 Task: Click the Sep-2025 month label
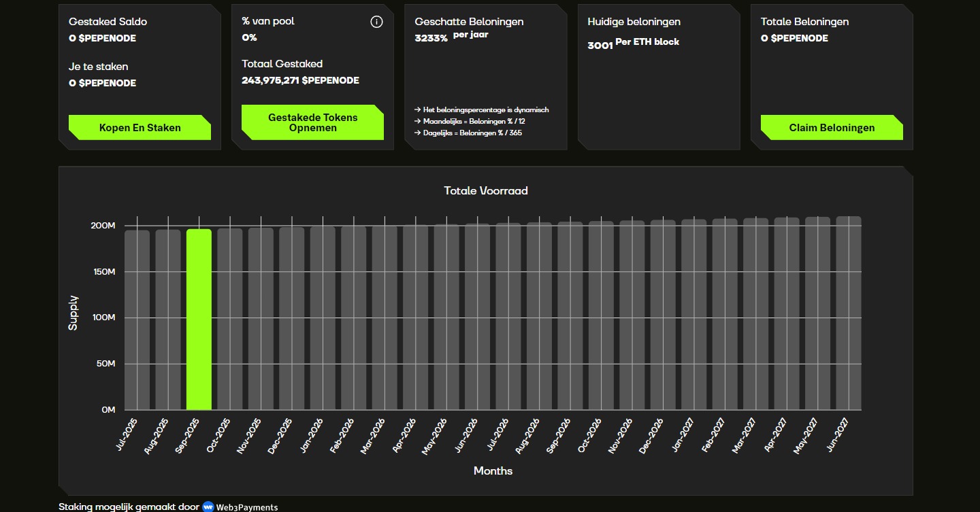pos(189,435)
